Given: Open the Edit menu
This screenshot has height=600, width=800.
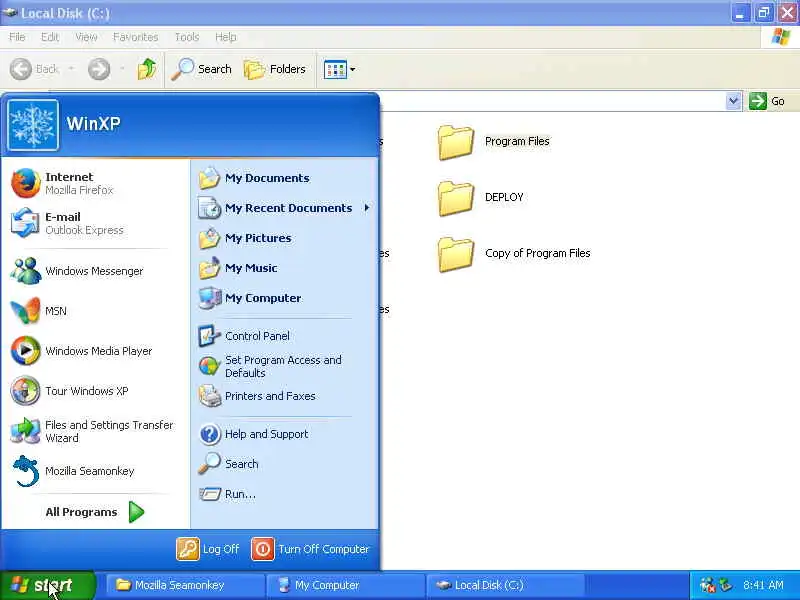Looking at the screenshot, I should pyautogui.click(x=50, y=37).
